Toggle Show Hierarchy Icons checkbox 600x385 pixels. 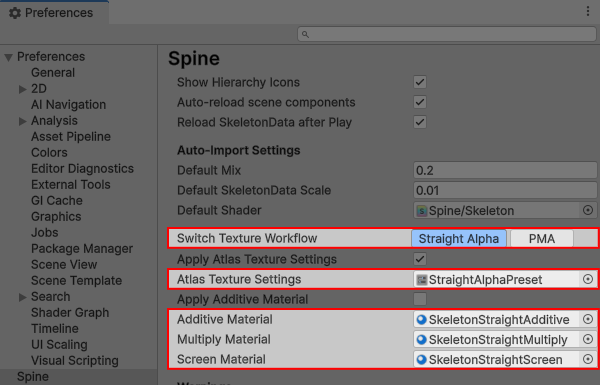click(x=420, y=82)
